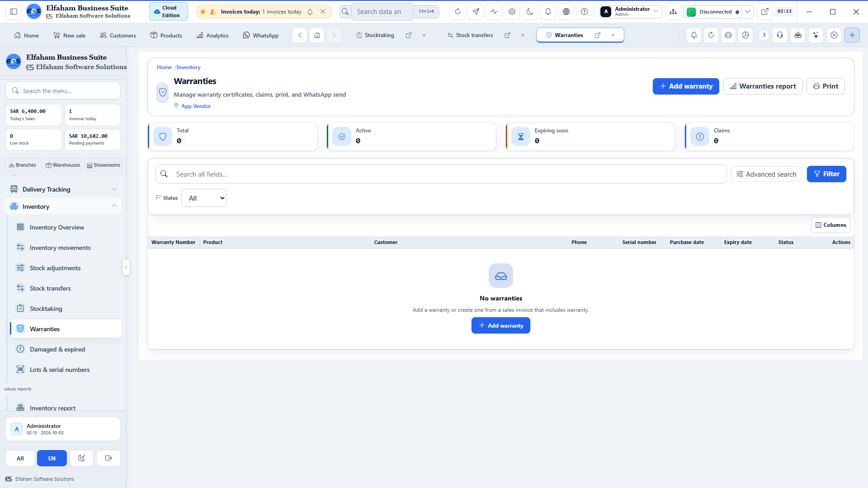Open the language globe icon
Viewport: 868px width, 488px height.
[566, 12]
